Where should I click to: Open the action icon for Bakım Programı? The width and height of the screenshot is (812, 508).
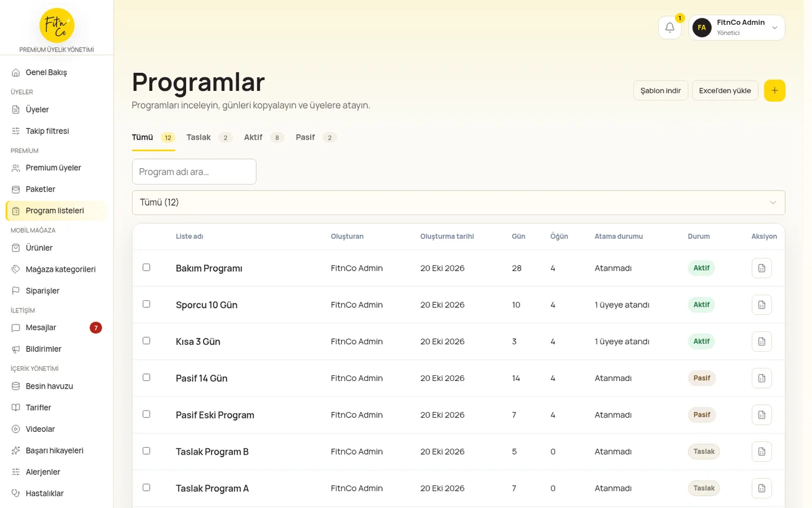[762, 268]
